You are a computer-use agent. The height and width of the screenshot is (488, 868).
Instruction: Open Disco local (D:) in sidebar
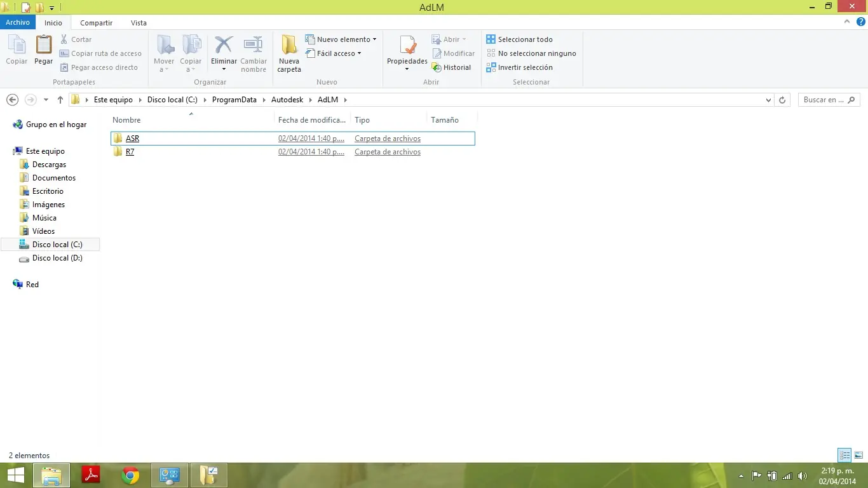51,258
